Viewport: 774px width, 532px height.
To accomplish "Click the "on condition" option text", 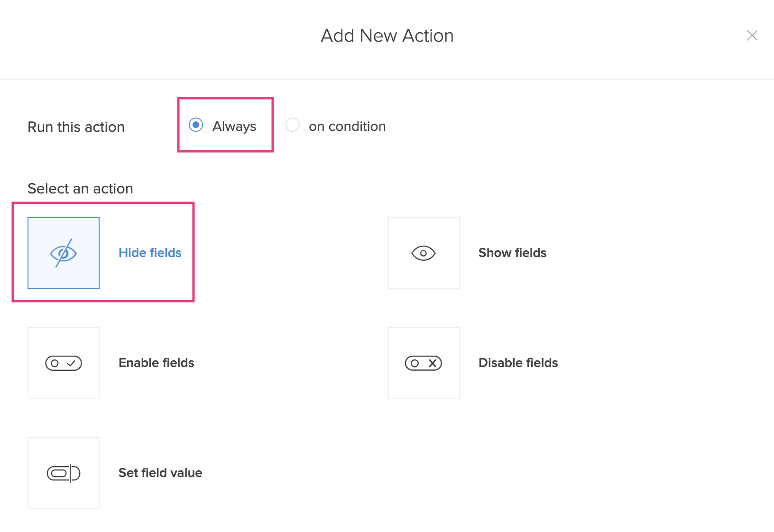I will 347,127.
